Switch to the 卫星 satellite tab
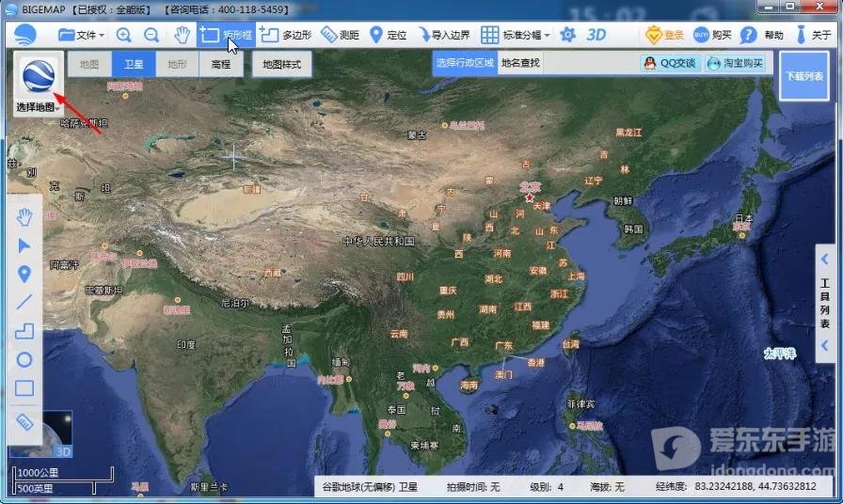 pos(134,65)
